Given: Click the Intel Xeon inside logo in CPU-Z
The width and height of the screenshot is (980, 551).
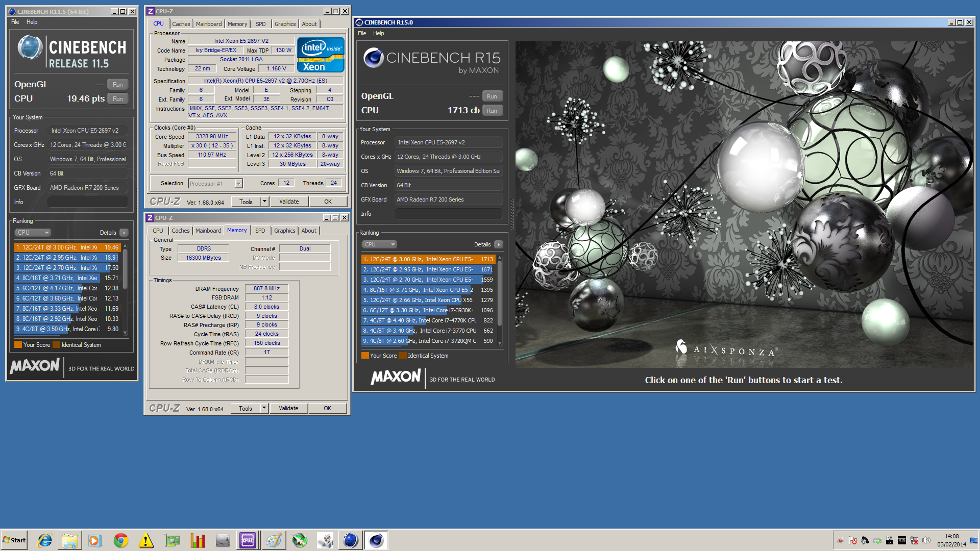Looking at the screenshot, I should click(x=321, y=54).
